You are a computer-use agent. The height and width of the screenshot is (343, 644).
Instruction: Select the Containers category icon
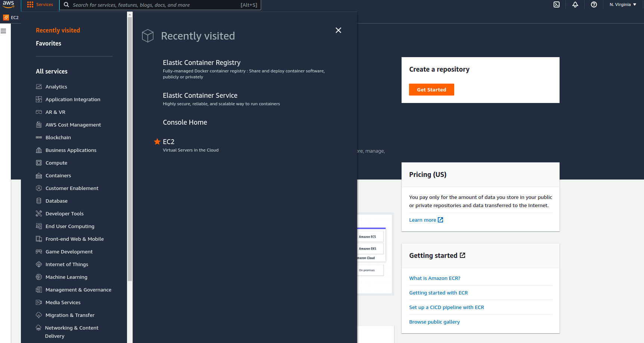[x=39, y=175]
